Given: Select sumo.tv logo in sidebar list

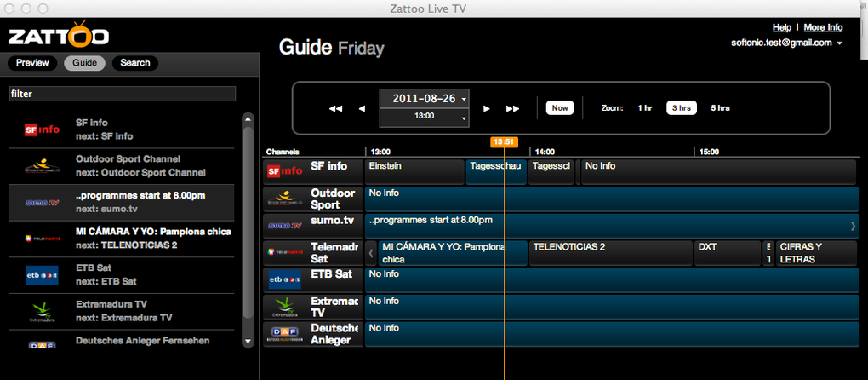Looking at the screenshot, I should pyautogui.click(x=42, y=203).
